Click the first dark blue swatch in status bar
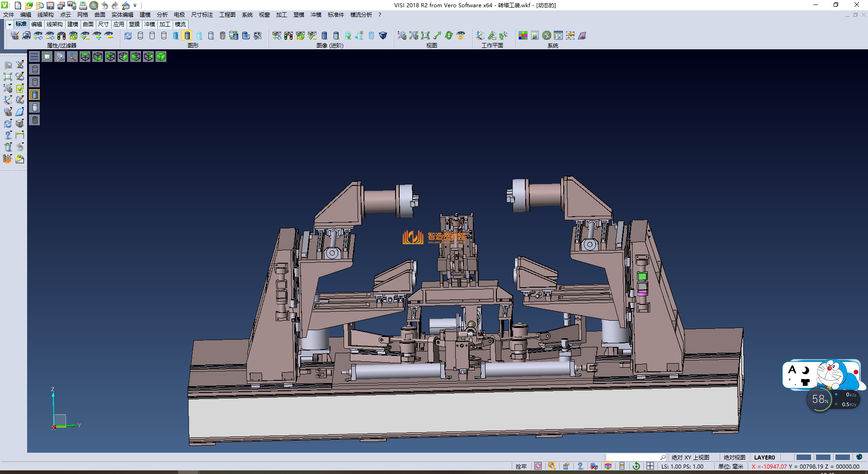This screenshot has height=474, width=868. 803,457
